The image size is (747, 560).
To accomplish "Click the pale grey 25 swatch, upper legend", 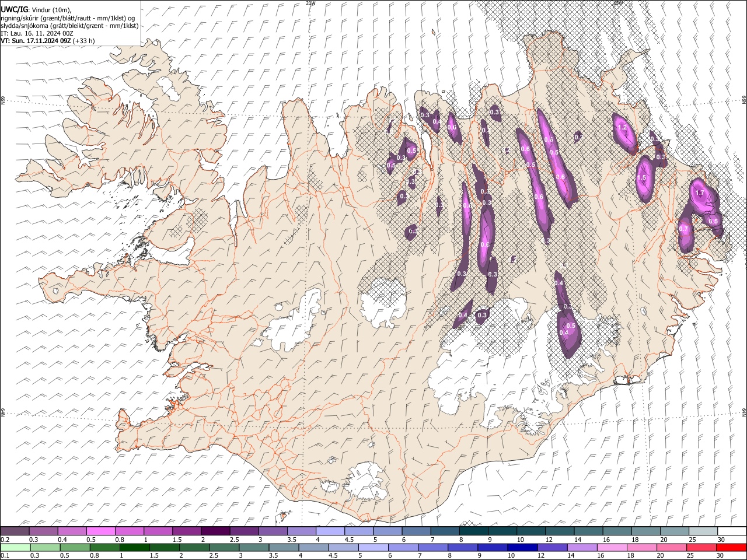I will [703, 531].
